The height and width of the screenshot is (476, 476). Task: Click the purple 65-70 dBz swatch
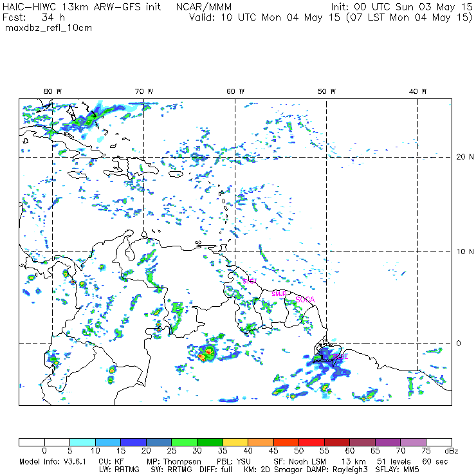pyautogui.click(x=388, y=442)
